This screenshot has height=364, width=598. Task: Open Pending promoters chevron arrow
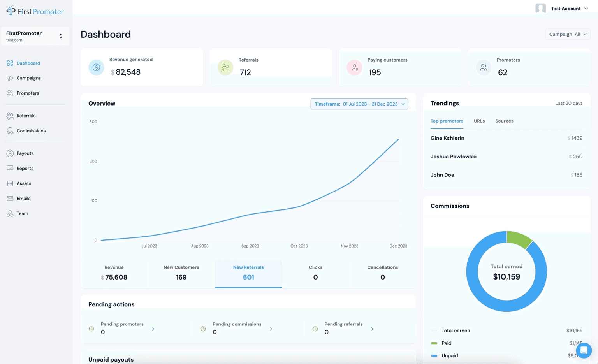tap(153, 329)
